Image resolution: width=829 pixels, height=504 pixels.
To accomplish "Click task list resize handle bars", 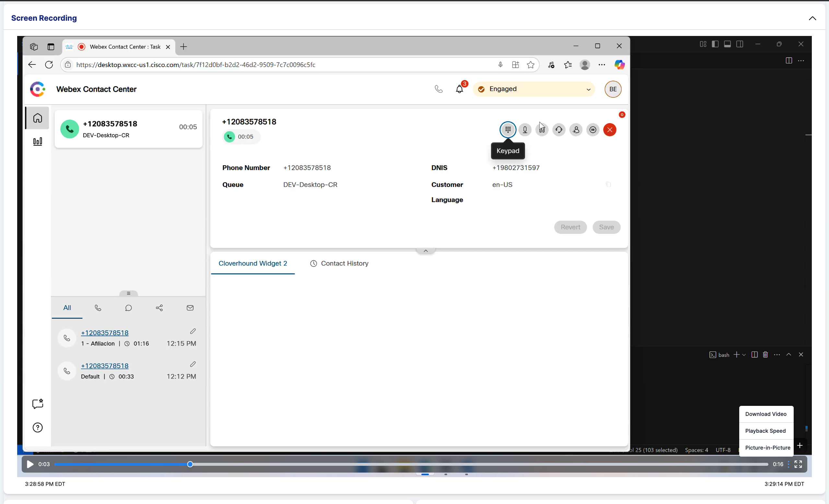I will click(129, 293).
